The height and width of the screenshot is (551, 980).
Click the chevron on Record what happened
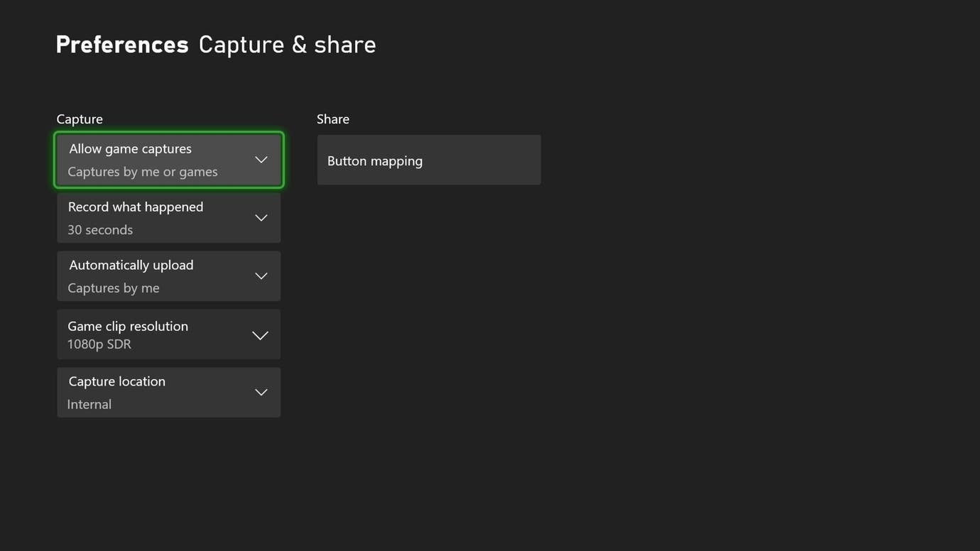pos(261,217)
